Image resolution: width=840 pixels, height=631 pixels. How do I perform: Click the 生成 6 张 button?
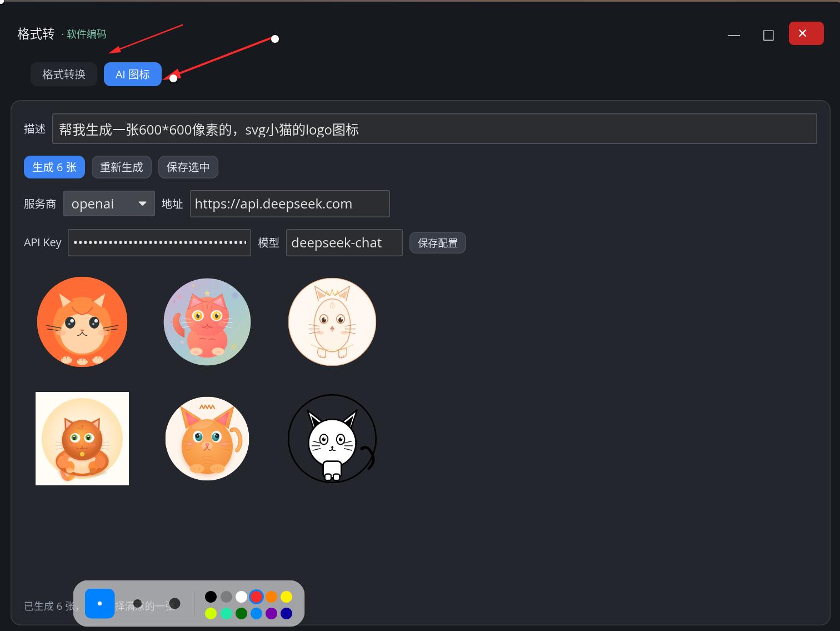54,167
